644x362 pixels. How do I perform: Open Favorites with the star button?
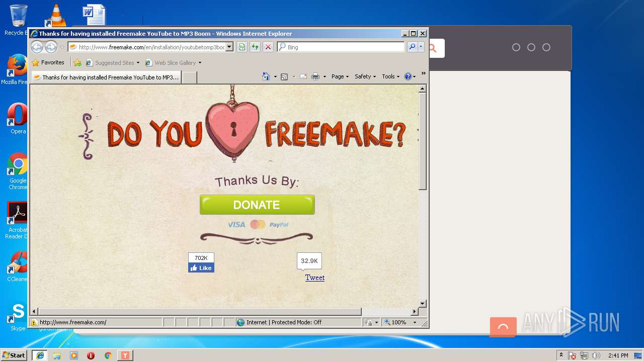(48, 63)
